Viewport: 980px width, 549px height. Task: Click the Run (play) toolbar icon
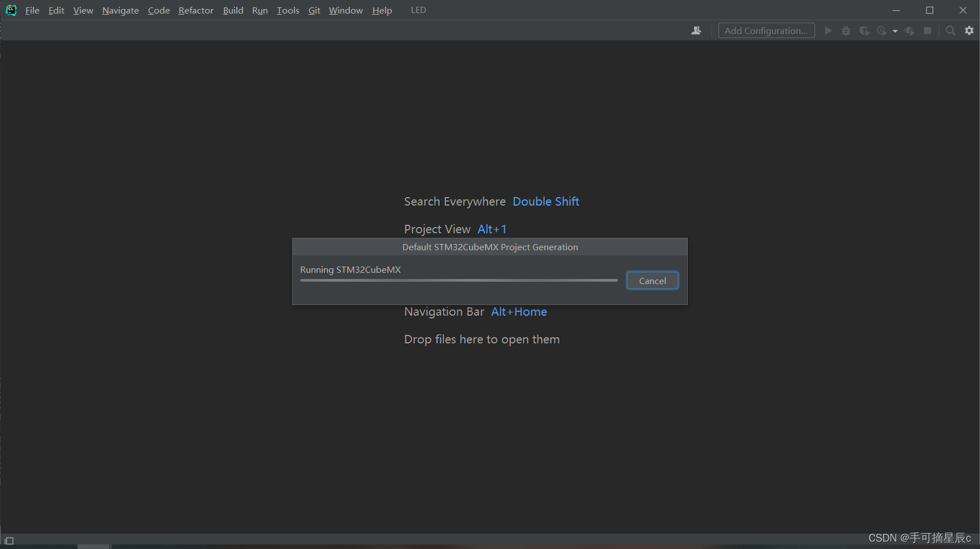[x=828, y=30]
